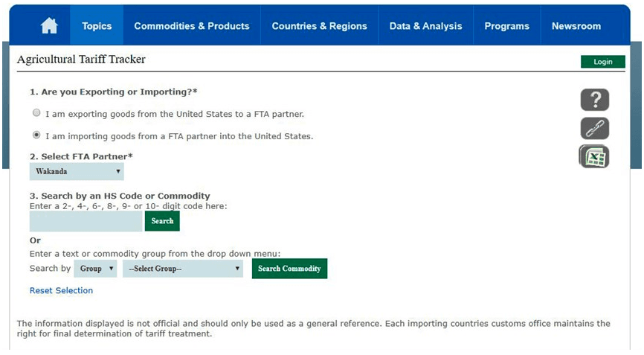Open the FTA Partner dropdown showing Wakanda
The height and width of the screenshot is (355, 644).
77,171
